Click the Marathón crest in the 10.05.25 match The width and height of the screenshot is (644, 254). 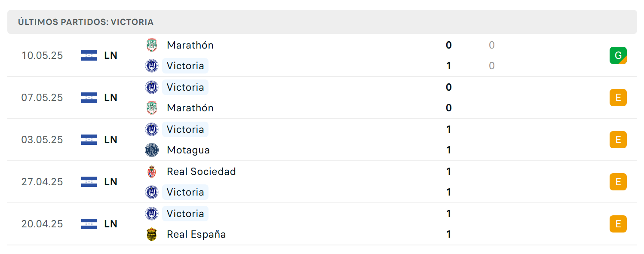point(152,45)
